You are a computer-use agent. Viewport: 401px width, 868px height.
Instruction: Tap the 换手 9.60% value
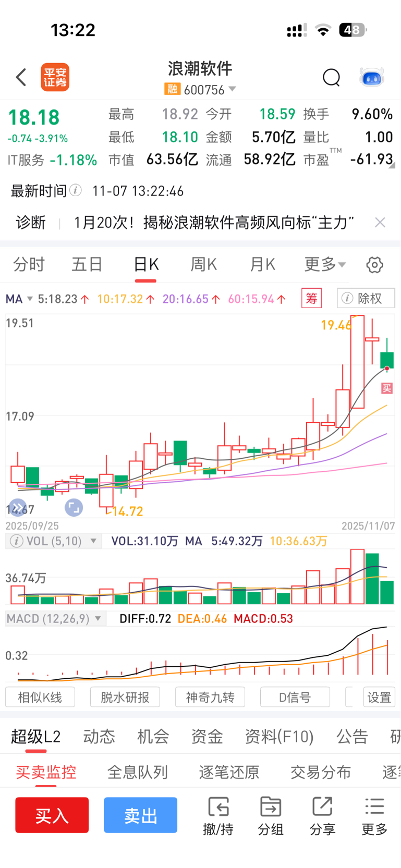pos(372,114)
